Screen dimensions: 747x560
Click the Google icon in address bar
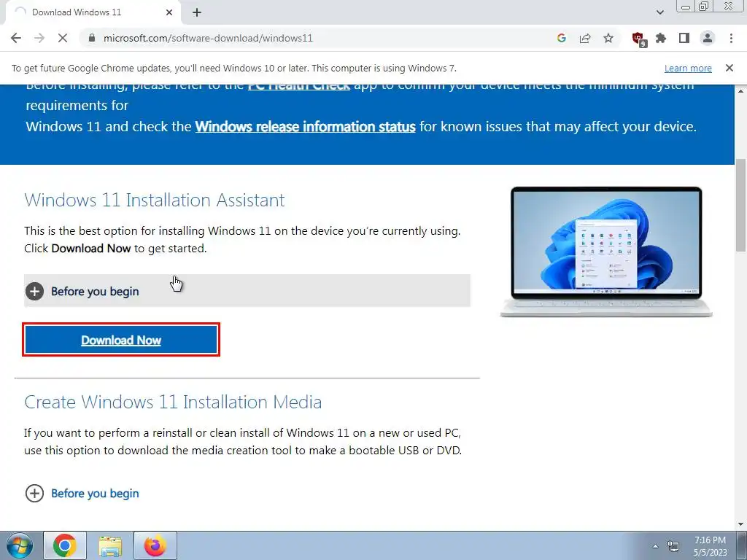(562, 38)
